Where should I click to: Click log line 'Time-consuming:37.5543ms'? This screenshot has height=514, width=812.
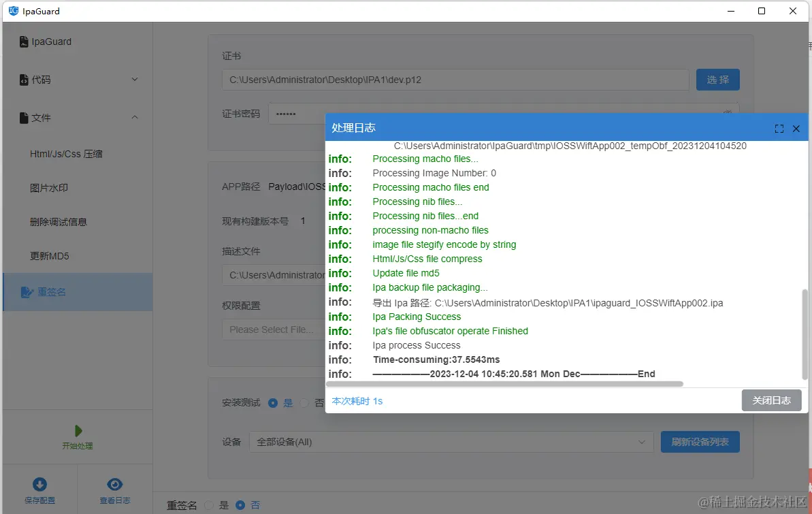[436, 359]
